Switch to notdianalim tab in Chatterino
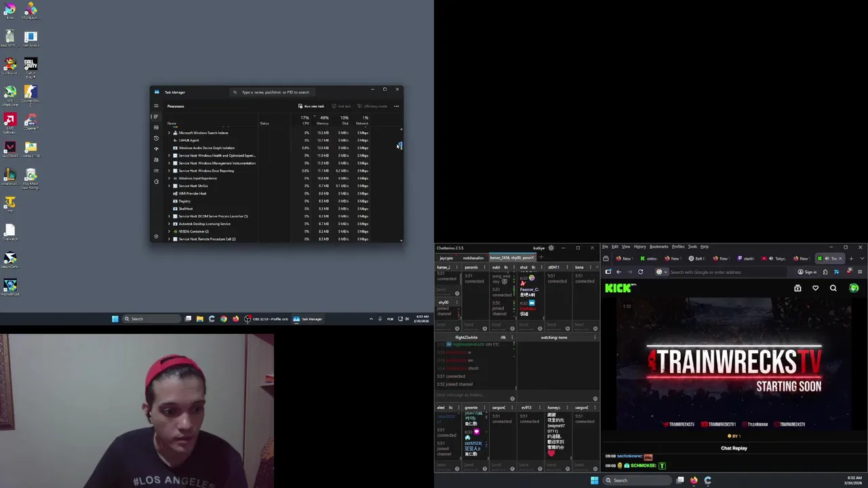The width and height of the screenshot is (868, 488). [x=473, y=258]
